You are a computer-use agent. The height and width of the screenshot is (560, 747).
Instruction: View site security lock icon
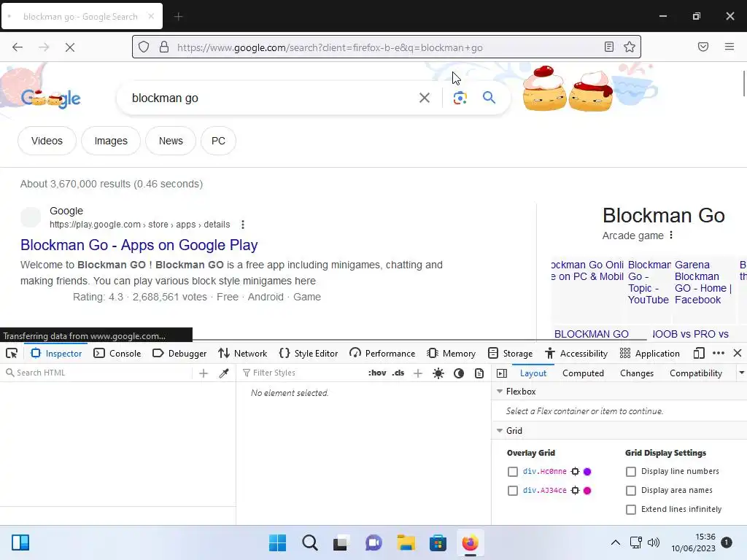tap(164, 47)
